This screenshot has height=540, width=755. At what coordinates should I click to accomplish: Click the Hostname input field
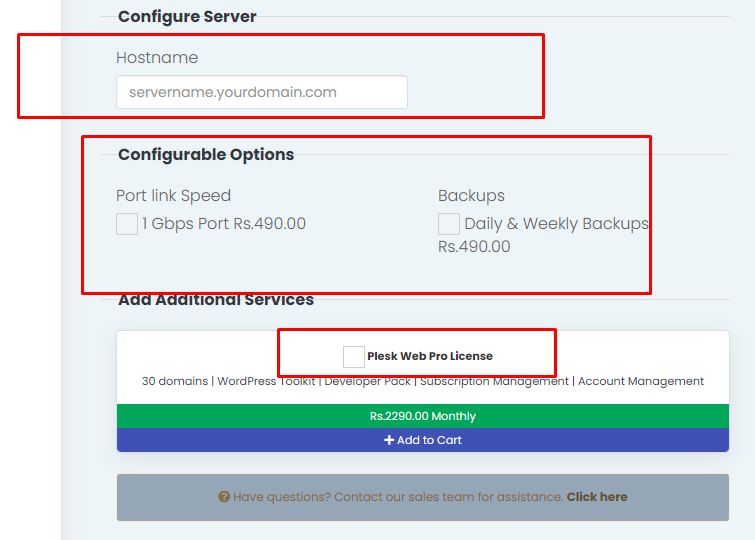pos(261,92)
